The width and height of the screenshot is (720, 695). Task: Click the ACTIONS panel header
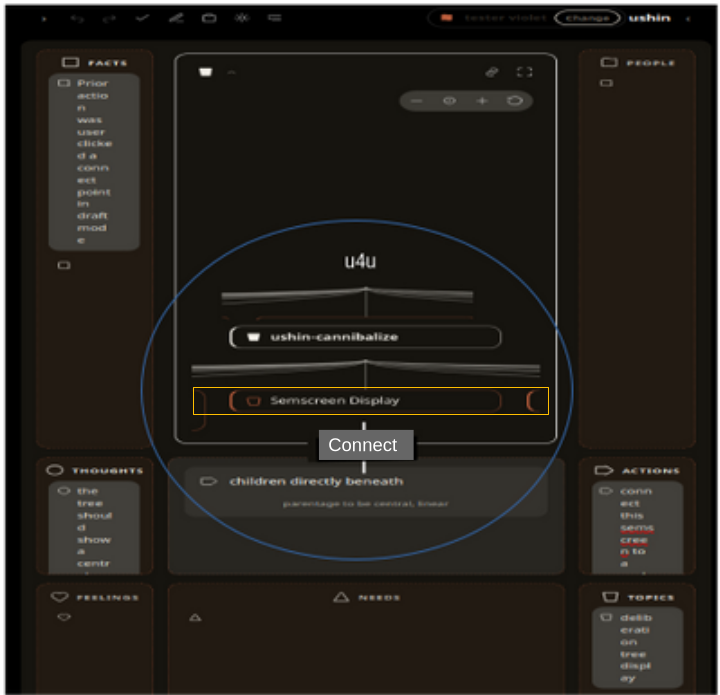point(637,471)
